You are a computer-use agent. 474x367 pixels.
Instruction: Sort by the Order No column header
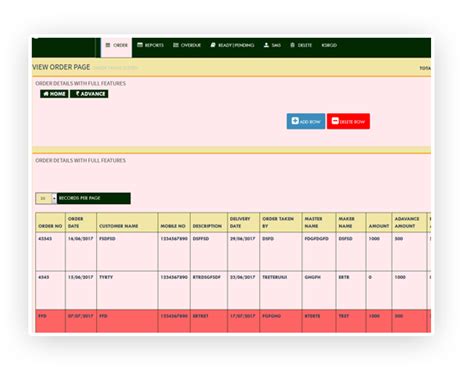point(50,222)
